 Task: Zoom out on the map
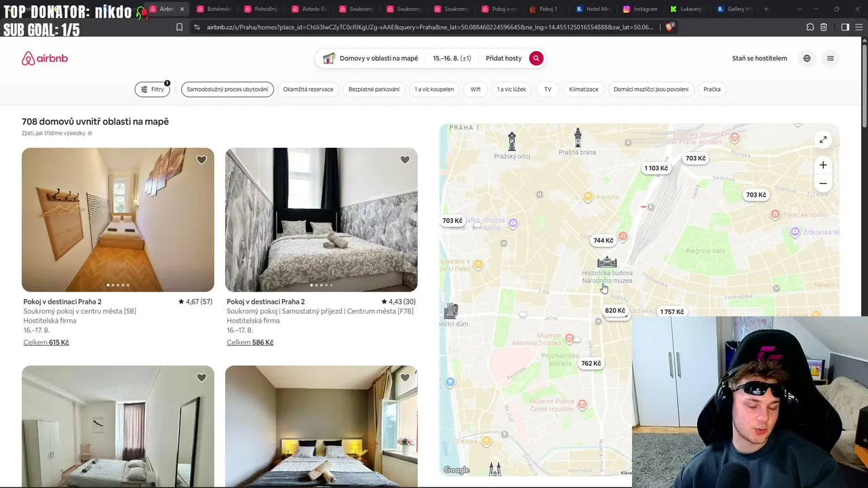[x=823, y=184]
